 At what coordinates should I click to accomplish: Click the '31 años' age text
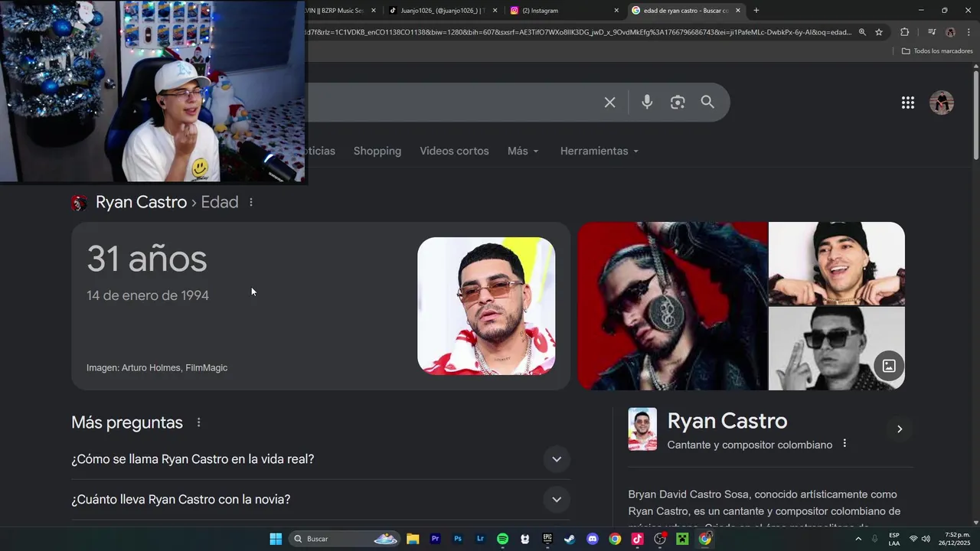[147, 259]
